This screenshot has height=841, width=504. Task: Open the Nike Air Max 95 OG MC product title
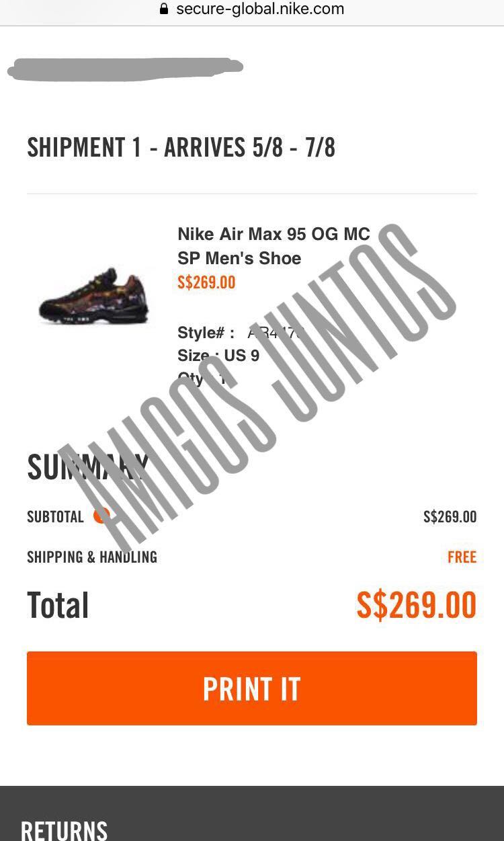(x=274, y=246)
